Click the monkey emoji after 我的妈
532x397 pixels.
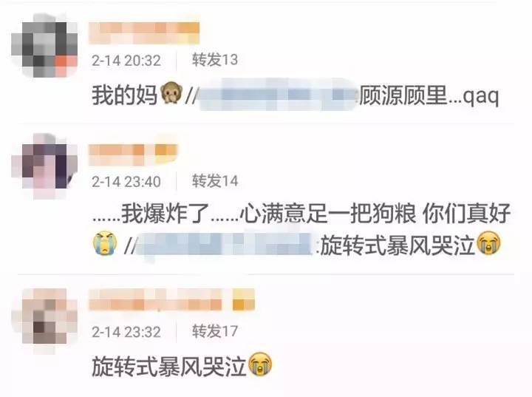(x=171, y=94)
